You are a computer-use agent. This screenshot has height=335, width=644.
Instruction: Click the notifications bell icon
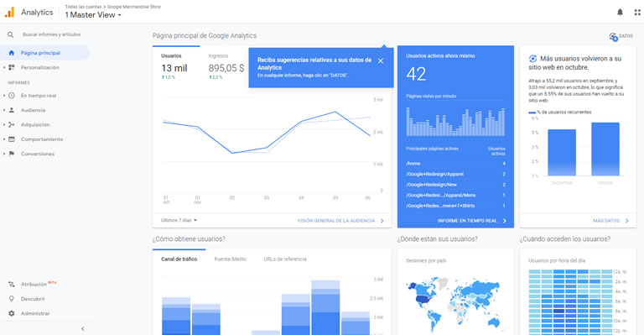(x=620, y=13)
